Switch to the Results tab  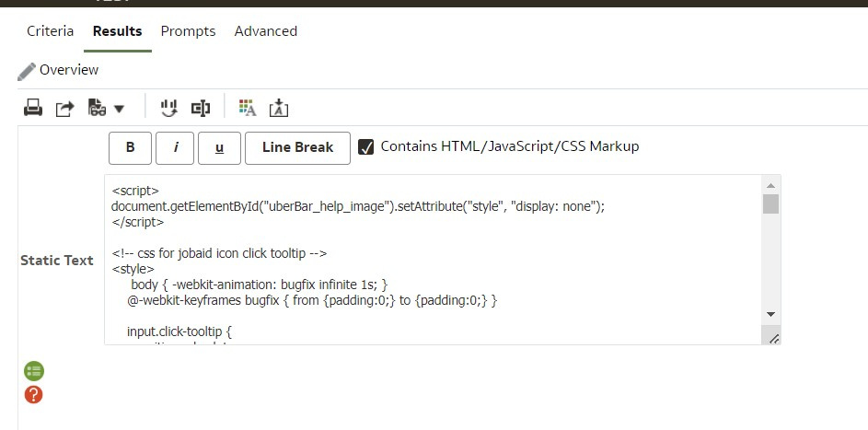[117, 31]
